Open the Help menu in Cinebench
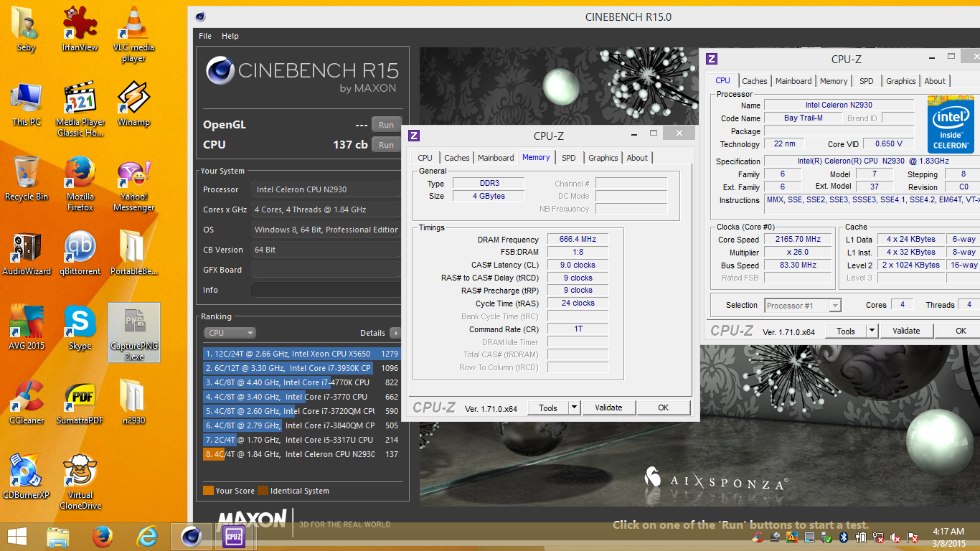This screenshot has height=551, width=980. 230,36
